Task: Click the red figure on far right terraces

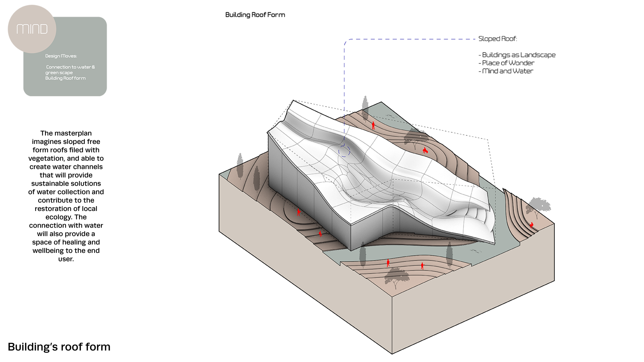Action: pos(531,225)
